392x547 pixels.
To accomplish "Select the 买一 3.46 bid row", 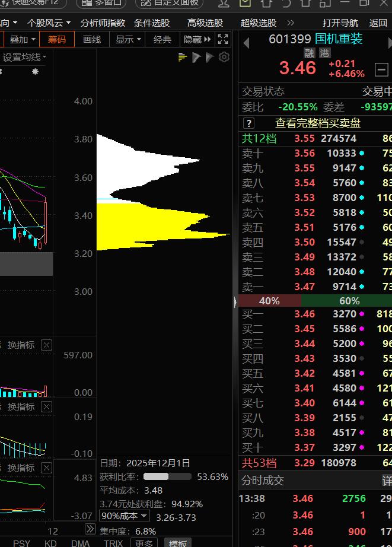I will (x=315, y=314).
